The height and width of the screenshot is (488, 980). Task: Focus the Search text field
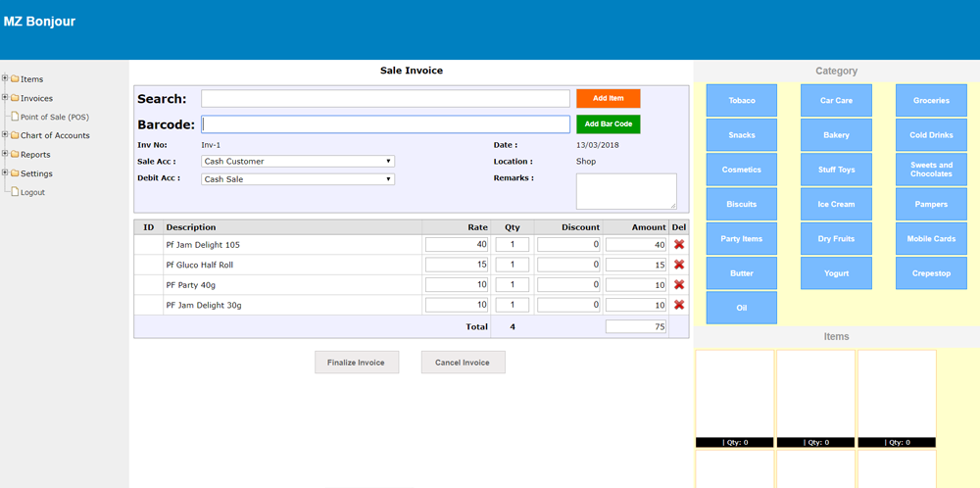click(385, 99)
